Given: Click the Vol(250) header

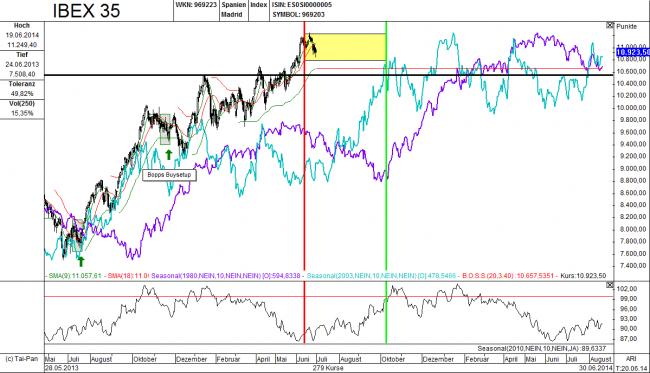Looking at the screenshot, I should tap(22, 104).
